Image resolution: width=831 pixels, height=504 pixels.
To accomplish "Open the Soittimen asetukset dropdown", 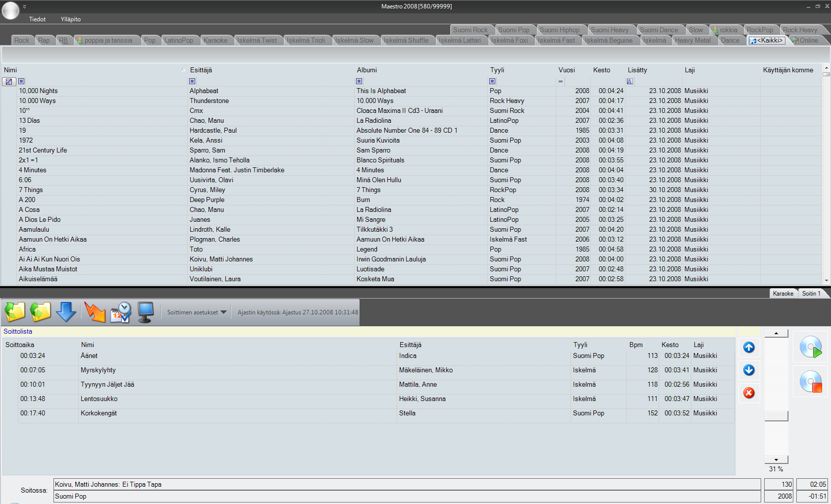I will pyautogui.click(x=197, y=312).
